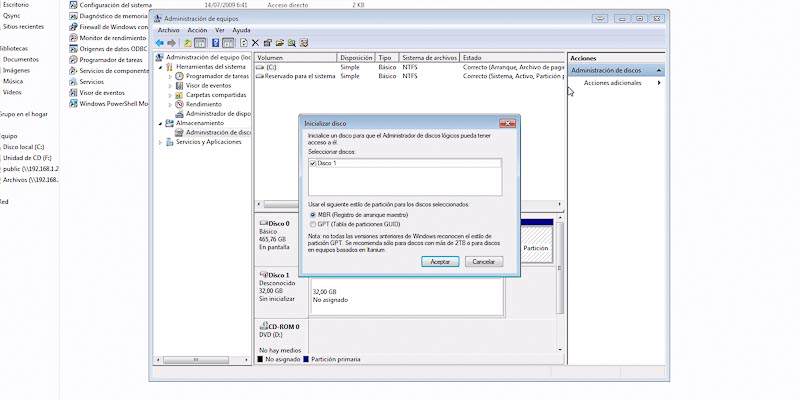Select MBR (Registro de arranque maestro) option
Screen dimensions: 800x400
(313, 215)
